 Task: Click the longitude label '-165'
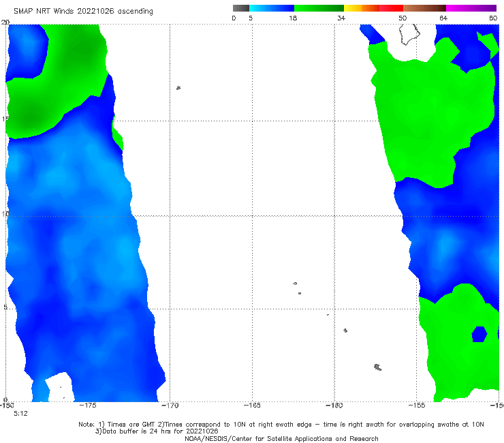252,405
